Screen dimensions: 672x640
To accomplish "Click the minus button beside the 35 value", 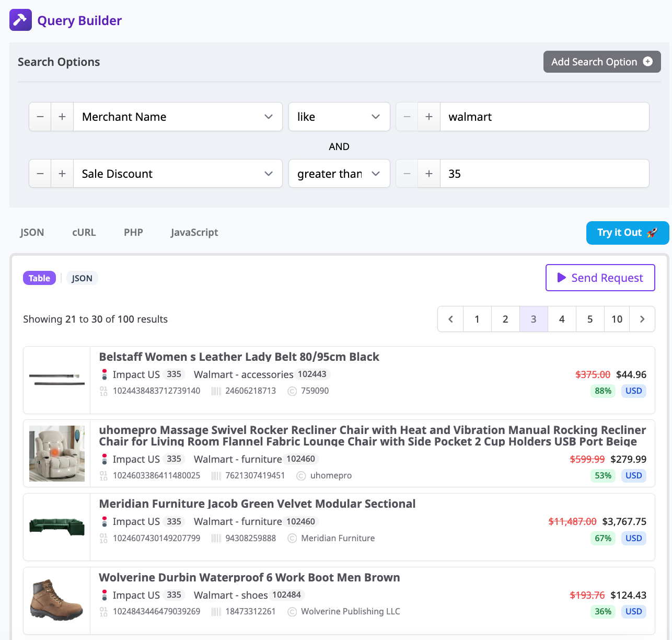I will [407, 174].
